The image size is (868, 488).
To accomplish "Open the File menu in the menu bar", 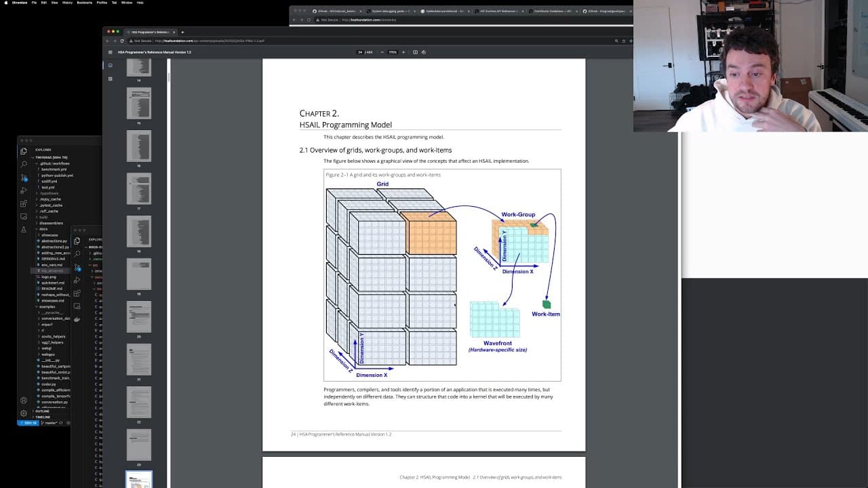I will coord(34,3).
